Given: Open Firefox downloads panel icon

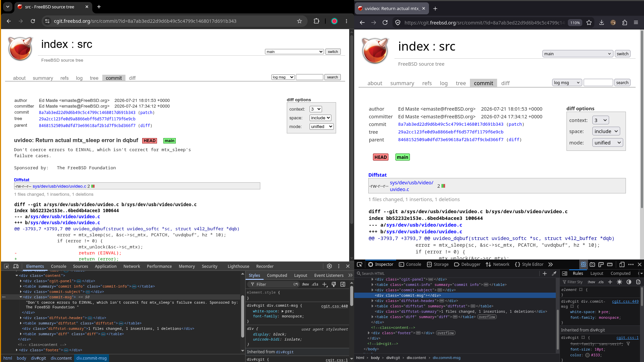Looking at the screenshot, I should point(601,22).
